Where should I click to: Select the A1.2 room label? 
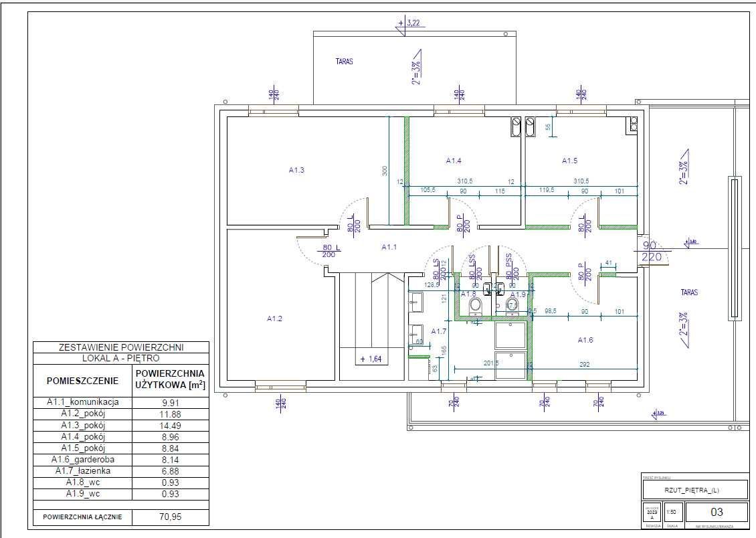click(x=275, y=319)
